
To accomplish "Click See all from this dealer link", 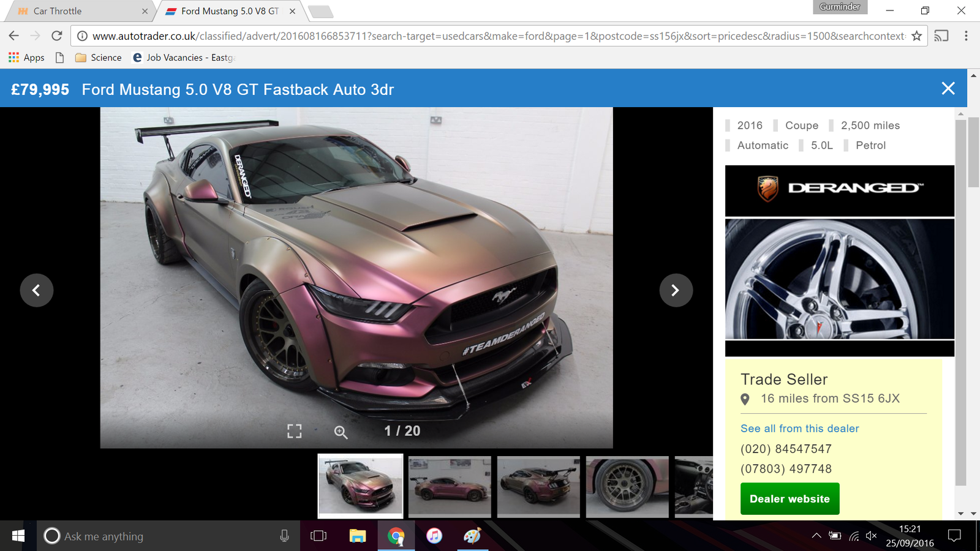I will tap(799, 429).
